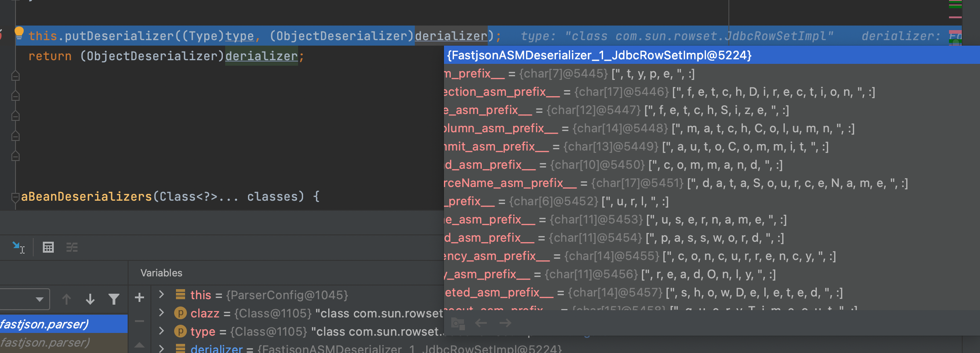Select the char[11]@5456 readOnly row

point(712,274)
